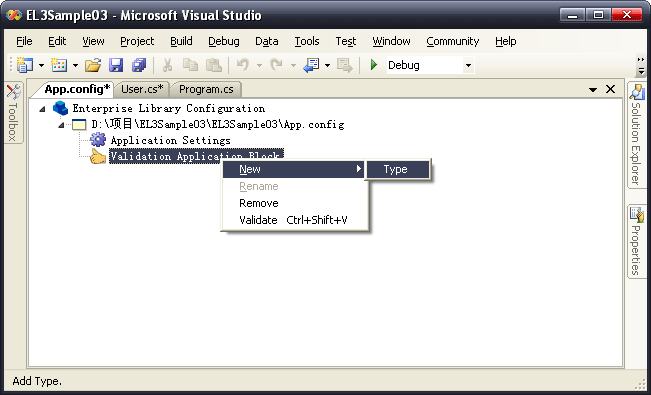Open the Window menu

(391, 41)
